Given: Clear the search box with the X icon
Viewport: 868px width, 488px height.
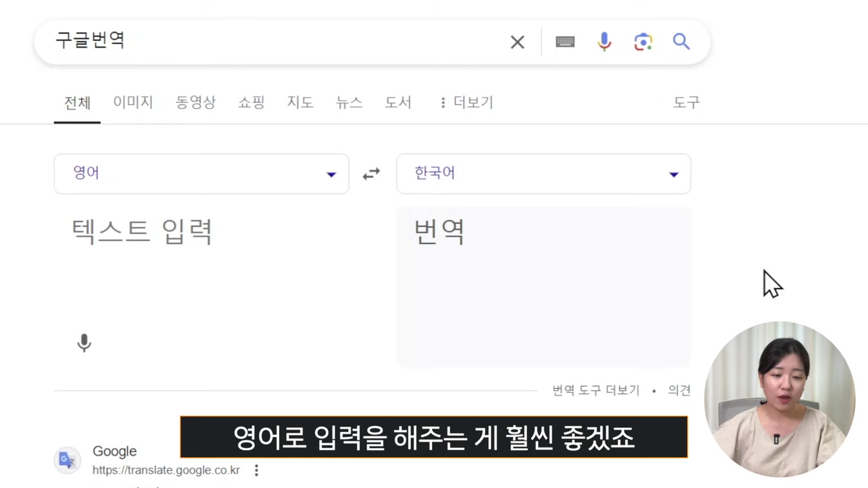Looking at the screenshot, I should pos(517,43).
